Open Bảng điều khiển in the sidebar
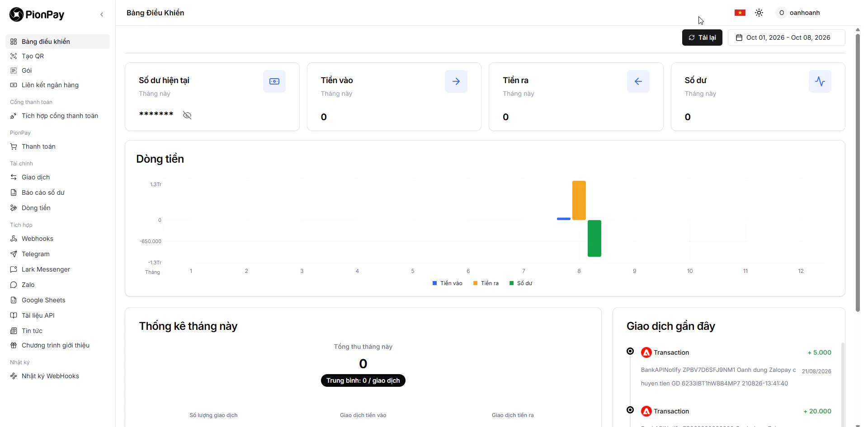 point(57,42)
